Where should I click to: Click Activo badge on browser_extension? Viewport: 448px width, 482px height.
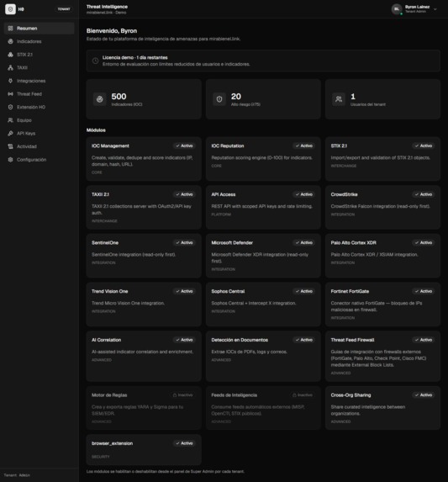[x=184, y=443]
